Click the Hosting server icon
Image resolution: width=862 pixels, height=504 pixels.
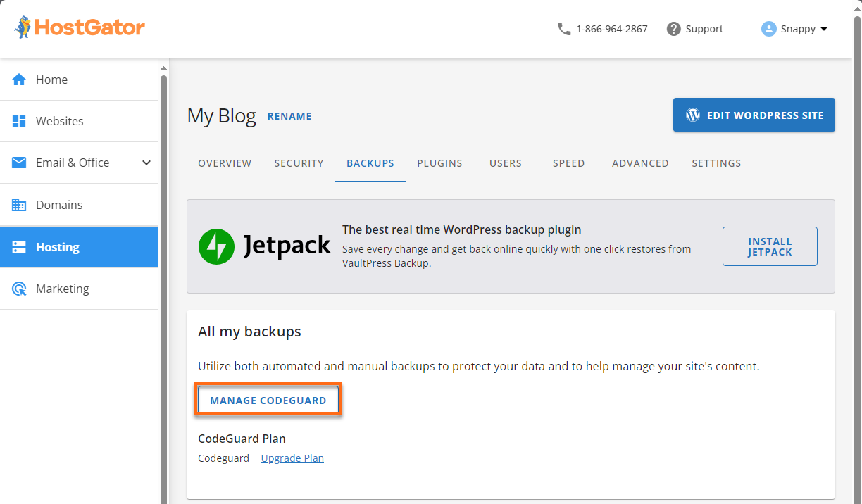[19, 247]
